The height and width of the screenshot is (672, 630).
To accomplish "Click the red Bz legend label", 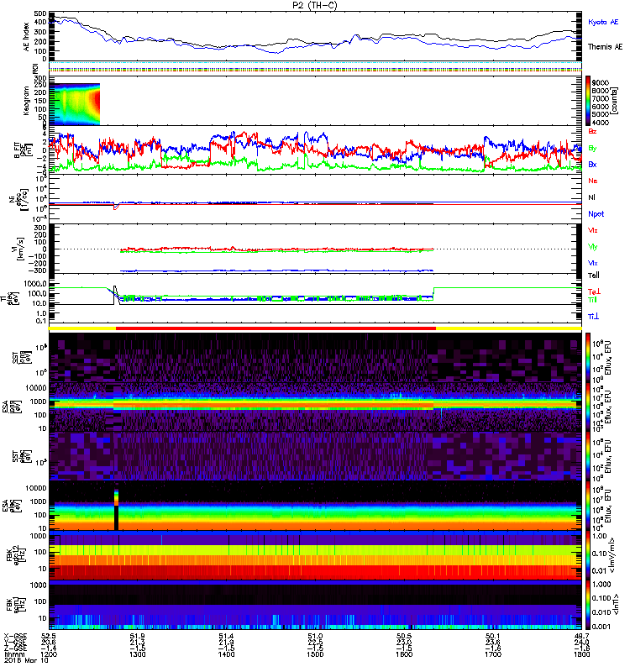I will pos(592,131).
